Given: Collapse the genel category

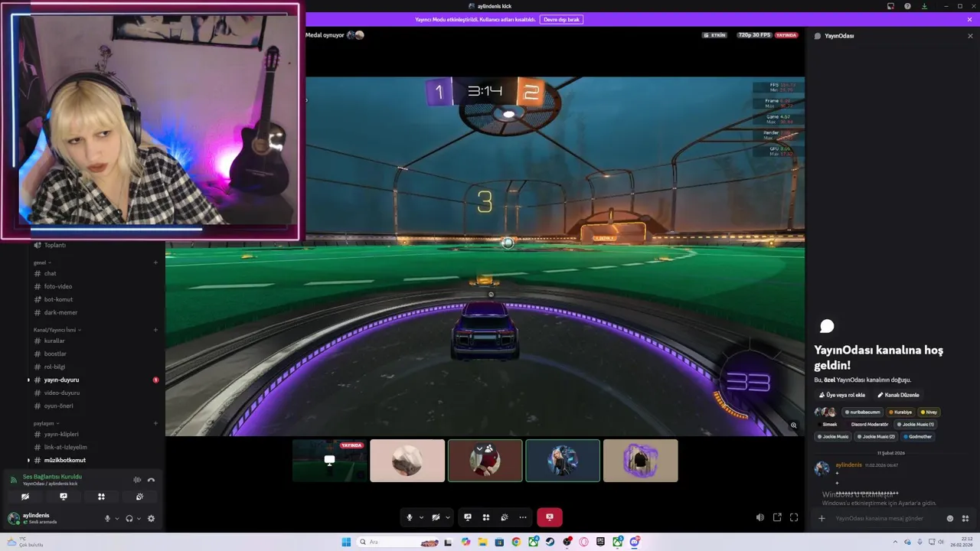Looking at the screenshot, I should (41, 262).
